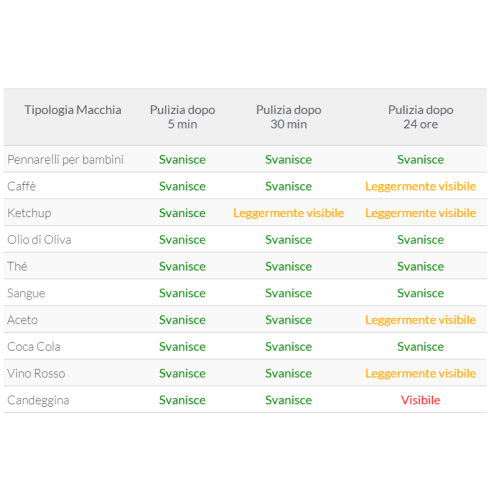The image size is (500, 500).
Task: Click the red Visibile result for Candeggina
Action: pyautogui.click(x=420, y=400)
